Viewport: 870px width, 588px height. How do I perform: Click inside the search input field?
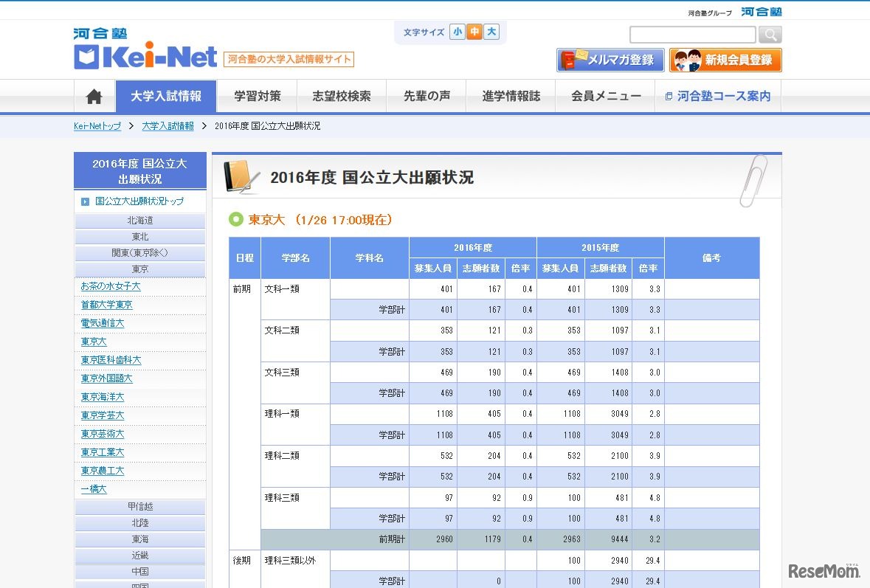pos(691,34)
